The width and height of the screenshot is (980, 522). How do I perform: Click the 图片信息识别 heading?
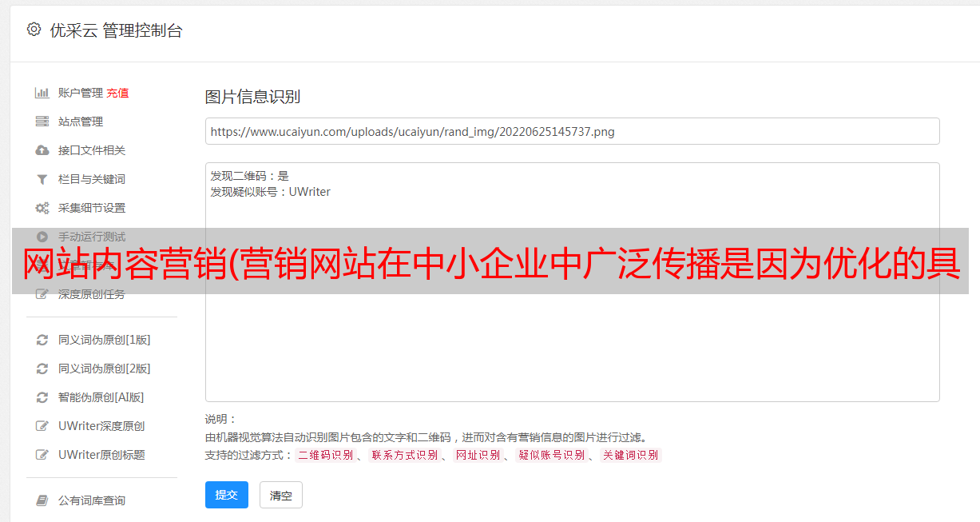(x=252, y=97)
